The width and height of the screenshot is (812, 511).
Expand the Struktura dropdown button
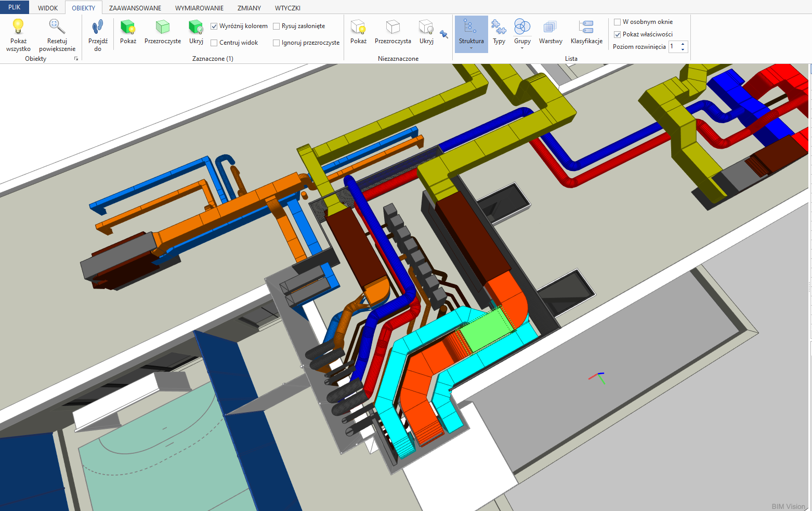(471, 48)
